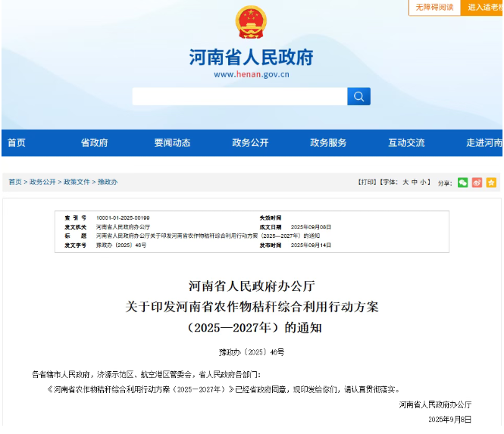Share the article via Weibo icon
Image resolution: width=504 pixels, height=434 pixels.
[x=477, y=183]
